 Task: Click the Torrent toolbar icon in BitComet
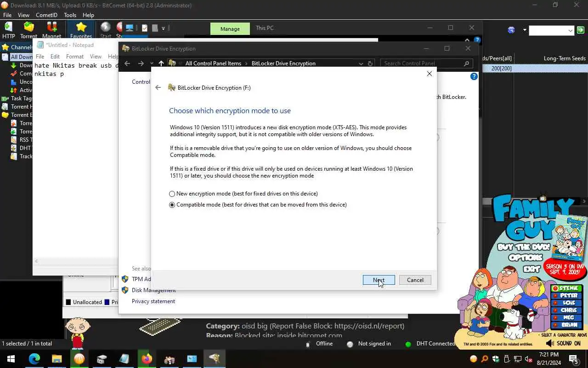pos(28,30)
